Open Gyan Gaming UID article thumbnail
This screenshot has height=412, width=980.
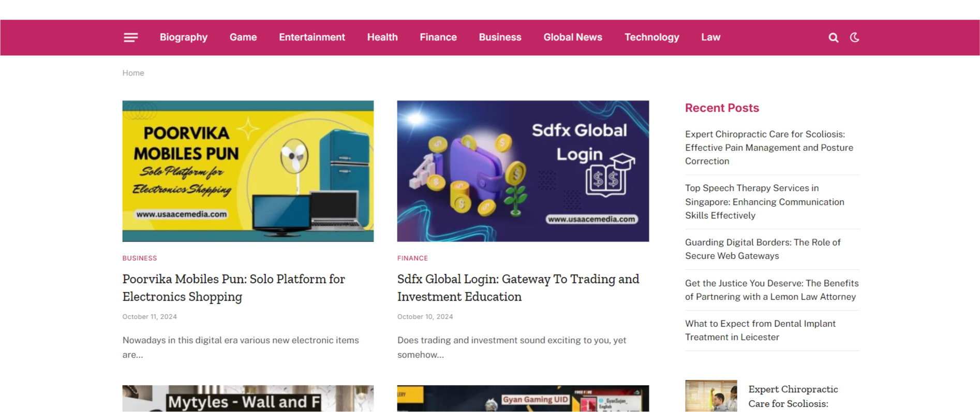point(523,398)
